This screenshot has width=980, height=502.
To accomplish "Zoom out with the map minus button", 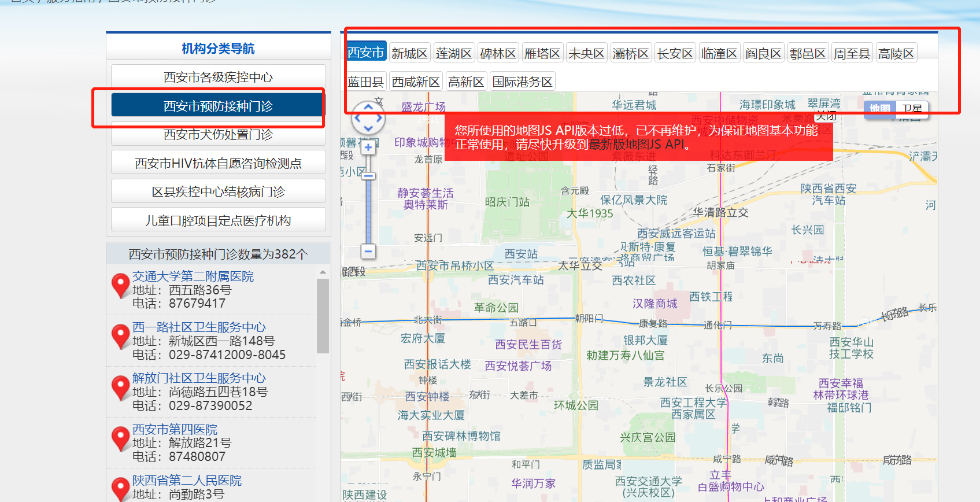I will point(368,251).
